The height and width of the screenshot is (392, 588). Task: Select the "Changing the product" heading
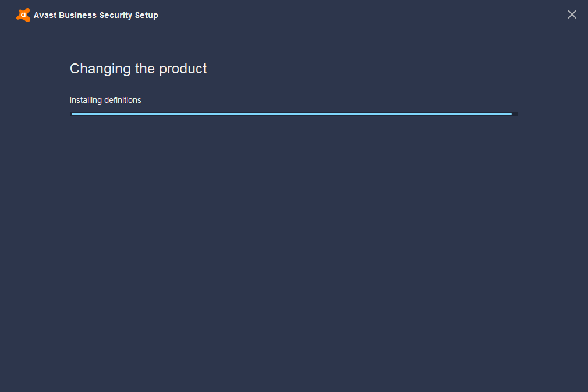[x=138, y=69]
